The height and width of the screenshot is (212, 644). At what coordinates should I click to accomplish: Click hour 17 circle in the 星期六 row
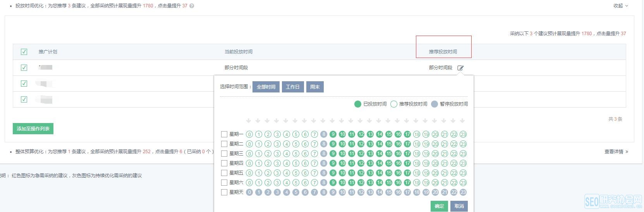pyautogui.click(x=407, y=183)
